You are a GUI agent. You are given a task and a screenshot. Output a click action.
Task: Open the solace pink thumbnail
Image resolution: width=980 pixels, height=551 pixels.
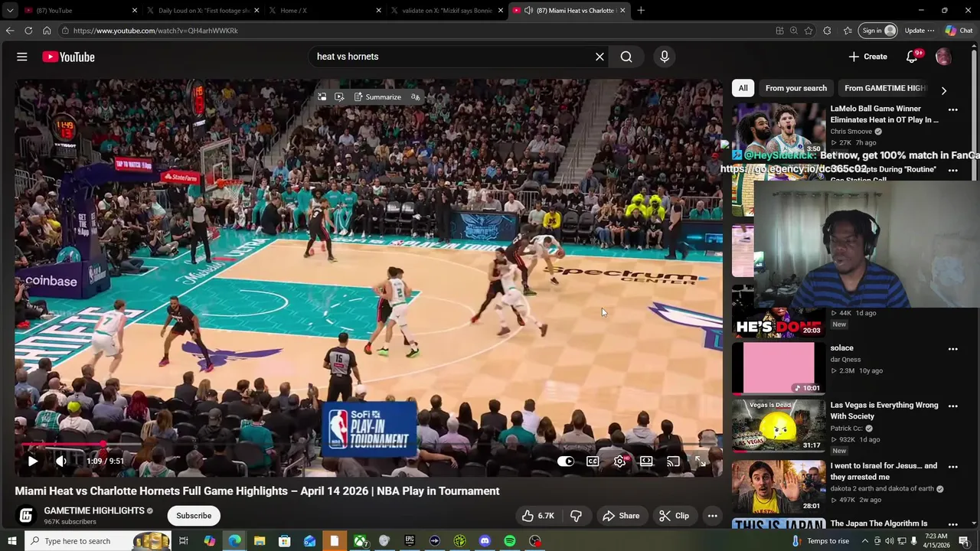pos(779,368)
